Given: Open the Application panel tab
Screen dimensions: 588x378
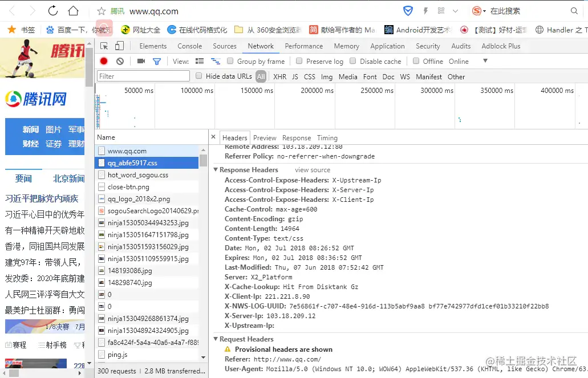Looking at the screenshot, I should [x=387, y=46].
